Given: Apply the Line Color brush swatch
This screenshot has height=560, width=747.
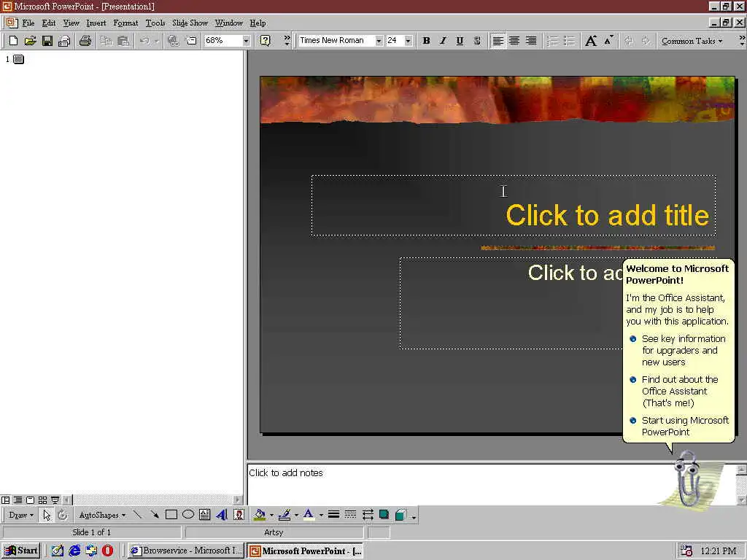Looking at the screenshot, I should (x=285, y=515).
